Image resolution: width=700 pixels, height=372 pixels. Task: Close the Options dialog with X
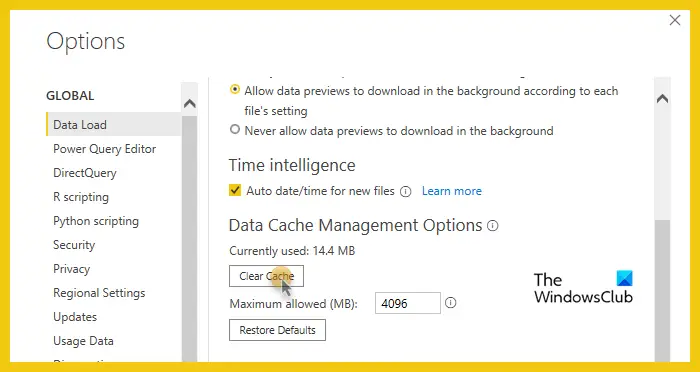(x=675, y=20)
